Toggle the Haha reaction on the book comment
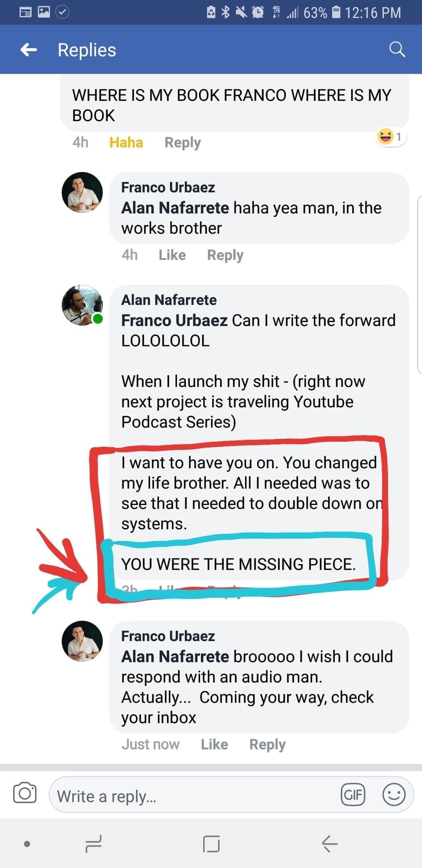422x868 pixels. (x=126, y=143)
